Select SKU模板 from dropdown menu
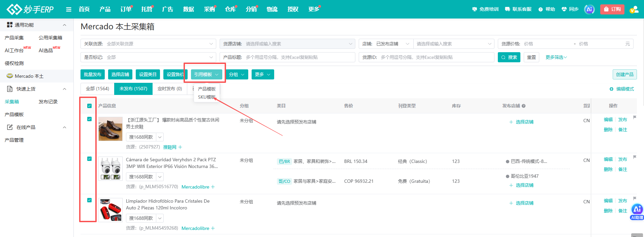This screenshot has width=644, height=237. click(207, 97)
